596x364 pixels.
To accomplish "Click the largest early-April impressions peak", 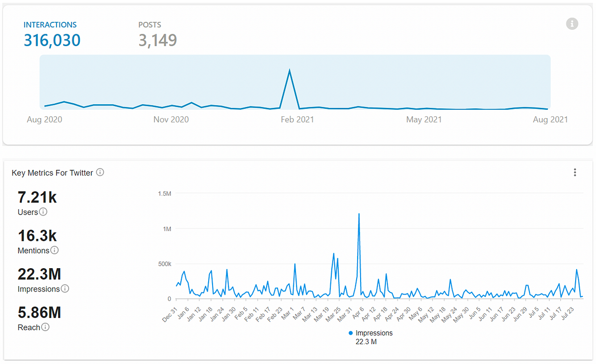I will pos(359,214).
